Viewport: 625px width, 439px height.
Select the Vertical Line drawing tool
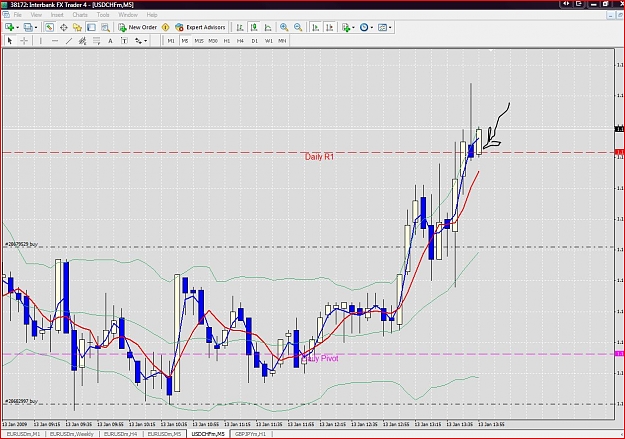(40, 41)
